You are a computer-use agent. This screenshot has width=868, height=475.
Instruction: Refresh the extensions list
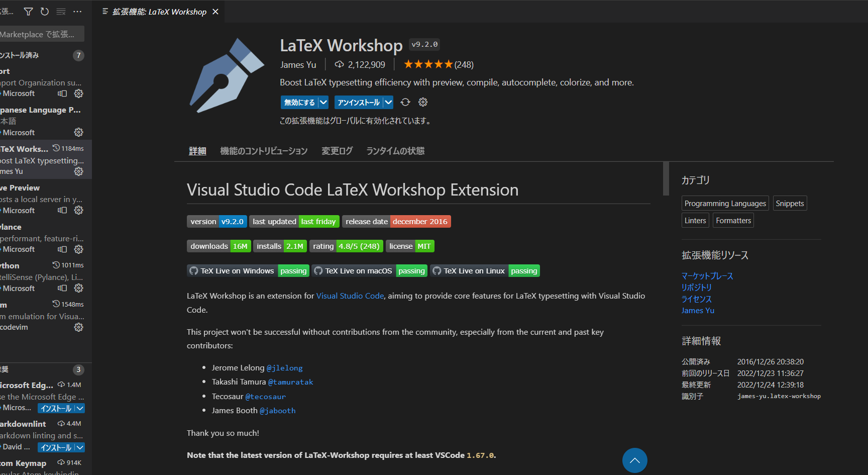(x=45, y=12)
